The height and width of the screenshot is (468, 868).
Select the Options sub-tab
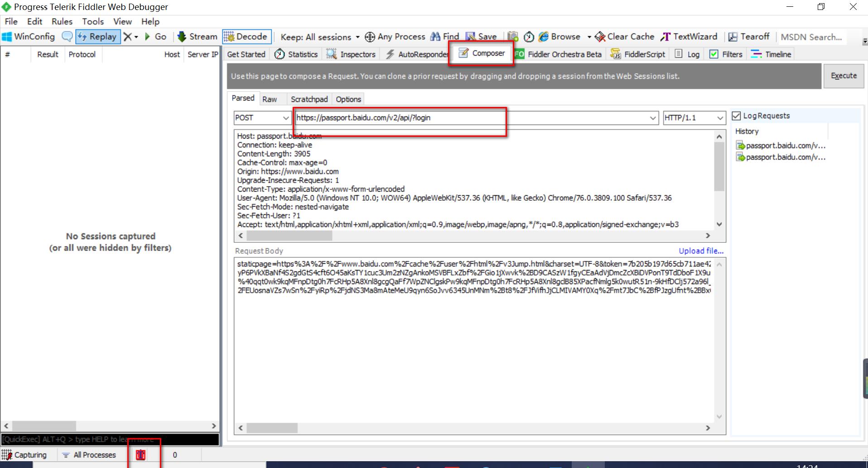click(348, 99)
